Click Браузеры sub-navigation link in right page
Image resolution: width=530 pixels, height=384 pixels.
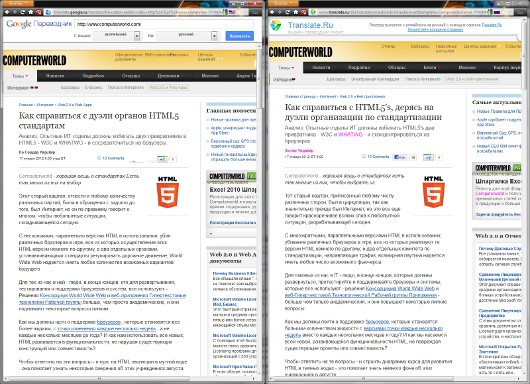[336, 79]
